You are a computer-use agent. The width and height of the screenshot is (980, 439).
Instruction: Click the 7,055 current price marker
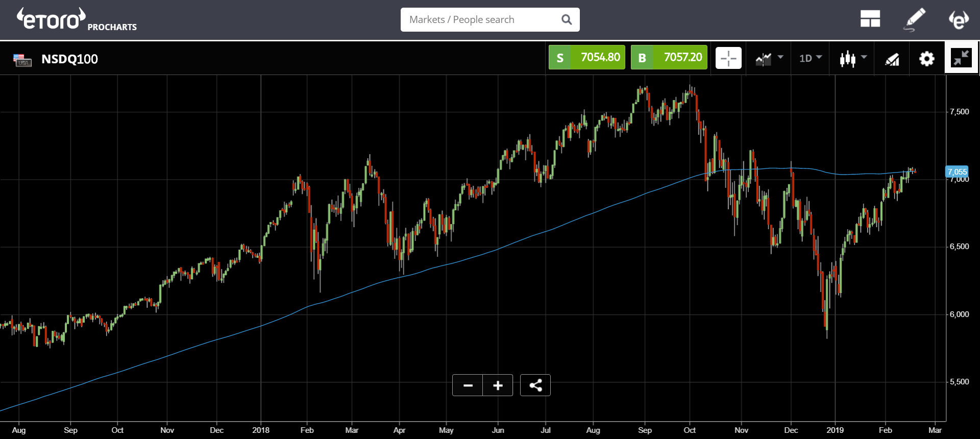957,172
